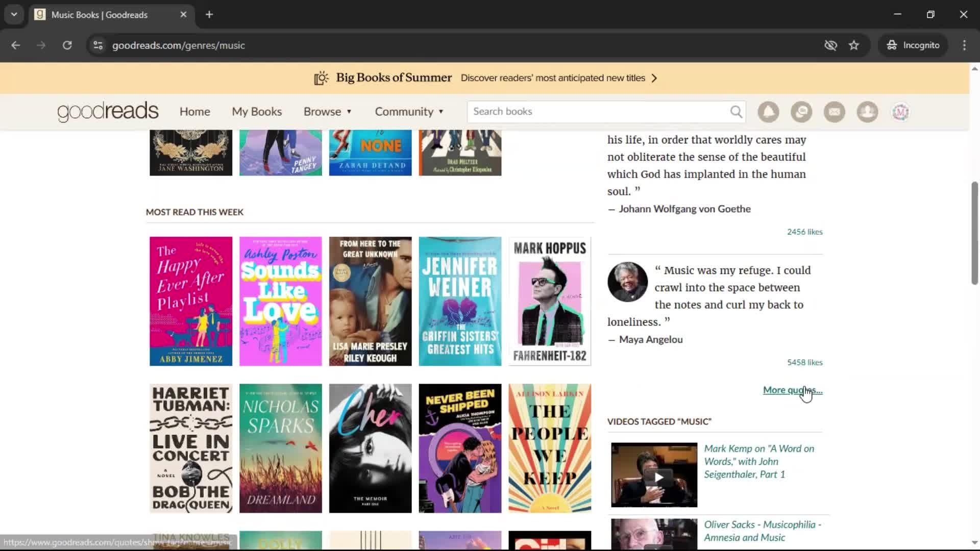Open a new browser tab
Viewport: 980px width, 551px height.
click(209, 14)
